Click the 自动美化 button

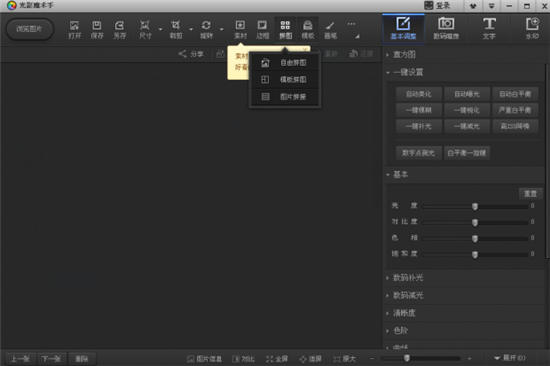coord(418,94)
